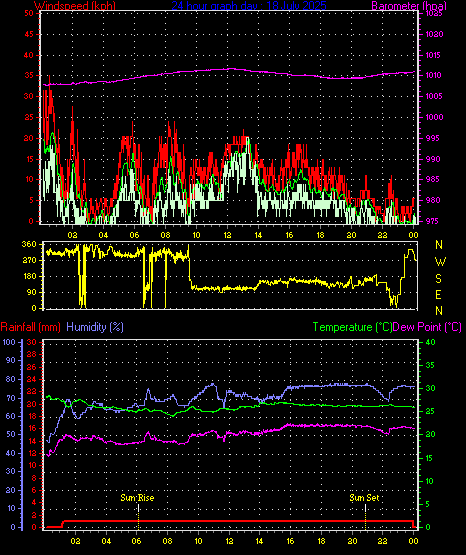
Task: Click the '995' barometer axis value
Action: point(432,138)
